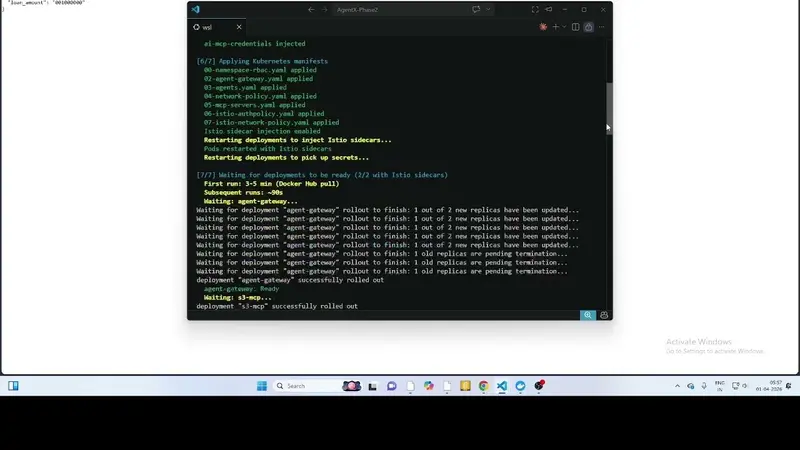This screenshot has height=450, width=800.
Task: Go forward with the right arrow navigation
Action: click(324, 9)
